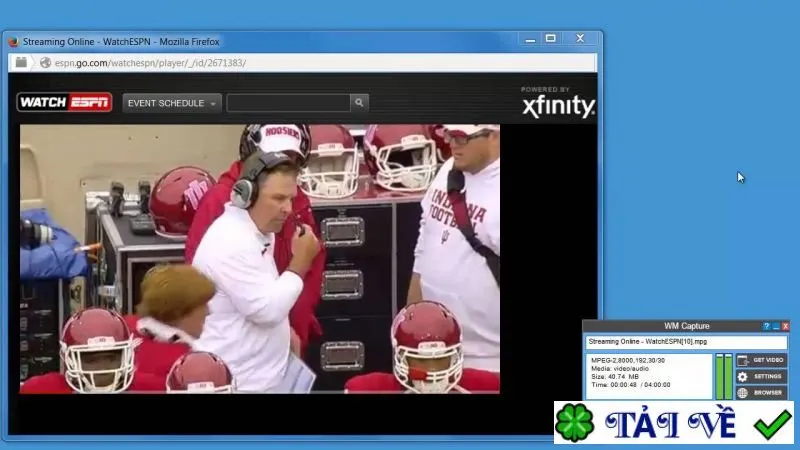Click the Firefox address bar URL
The height and width of the screenshot is (450, 800).
150,63
